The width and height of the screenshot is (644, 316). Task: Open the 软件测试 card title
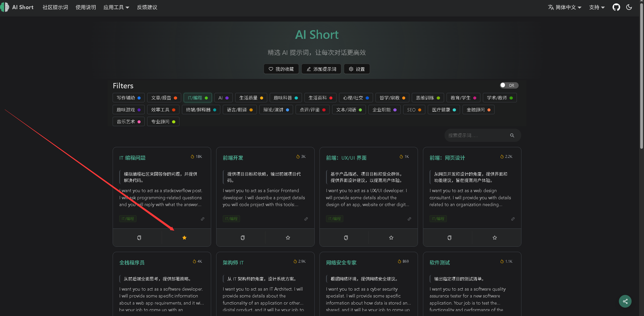440,263
